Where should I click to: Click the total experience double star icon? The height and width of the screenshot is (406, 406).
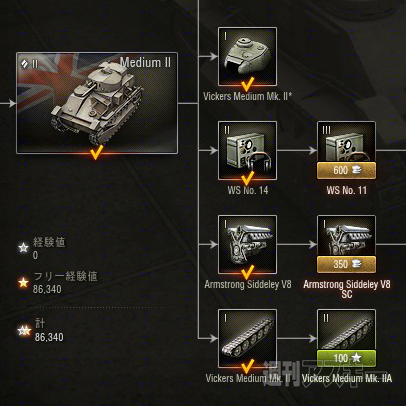(24, 331)
